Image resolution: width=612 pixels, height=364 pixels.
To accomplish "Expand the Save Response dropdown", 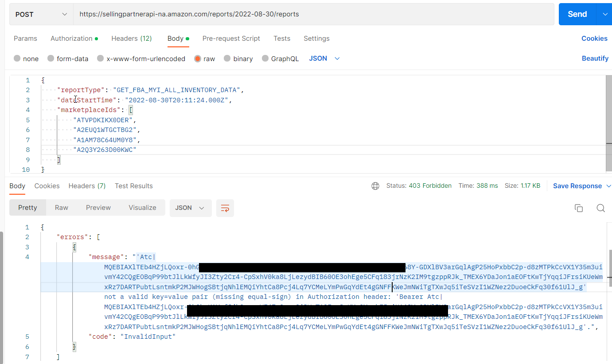I will [x=608, y=186].
